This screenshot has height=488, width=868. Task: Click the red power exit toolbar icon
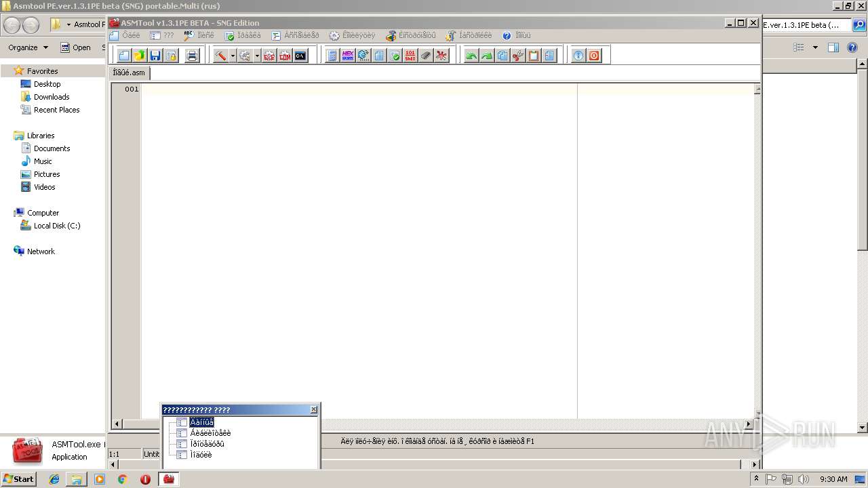pyautogui.click(x=594, y=56)
